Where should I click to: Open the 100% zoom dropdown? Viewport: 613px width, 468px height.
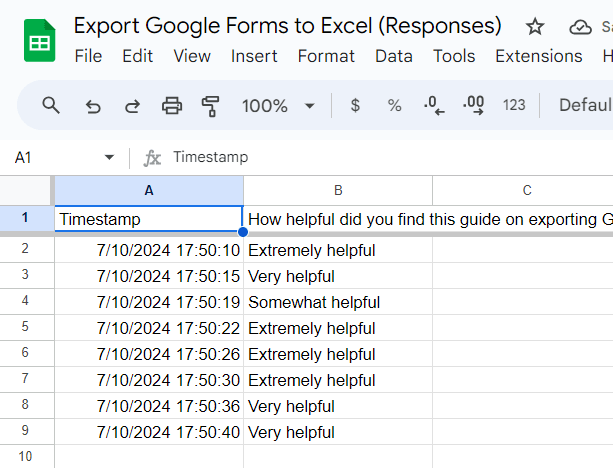[x=278, y=105]
